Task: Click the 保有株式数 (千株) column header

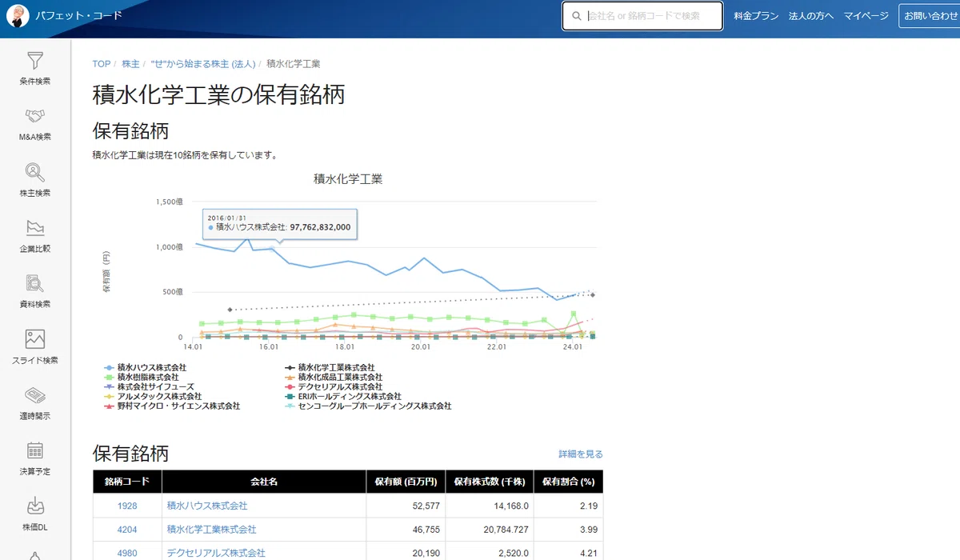Action: click(x=489, y=482)
